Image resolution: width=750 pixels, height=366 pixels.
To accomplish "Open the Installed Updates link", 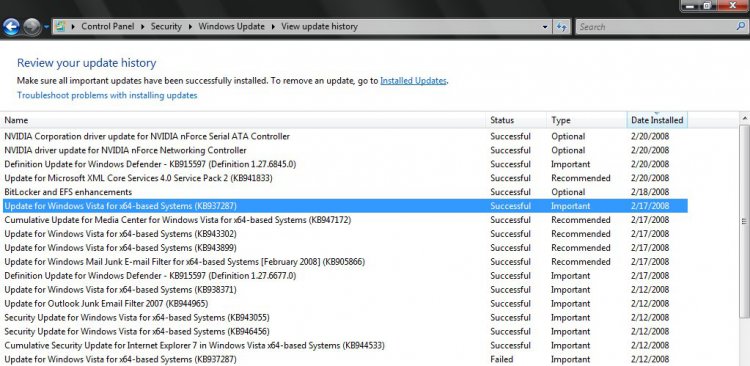I will (413, 81).
